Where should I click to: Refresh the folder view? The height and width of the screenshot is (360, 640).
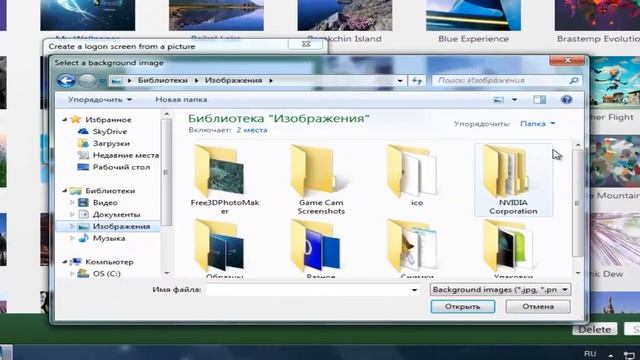click(x=417, y=81)
